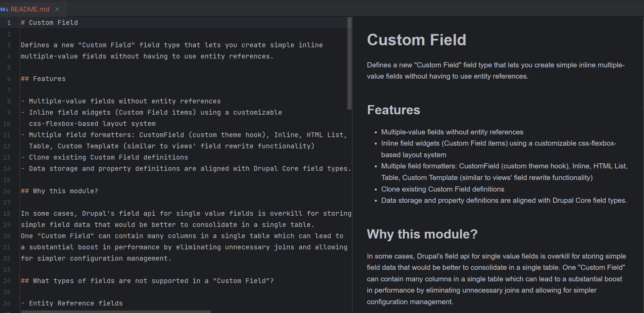Click the empty tab bar area right of README.md
The height and width of the screenshot is (313, 644).
pos(204,9)
